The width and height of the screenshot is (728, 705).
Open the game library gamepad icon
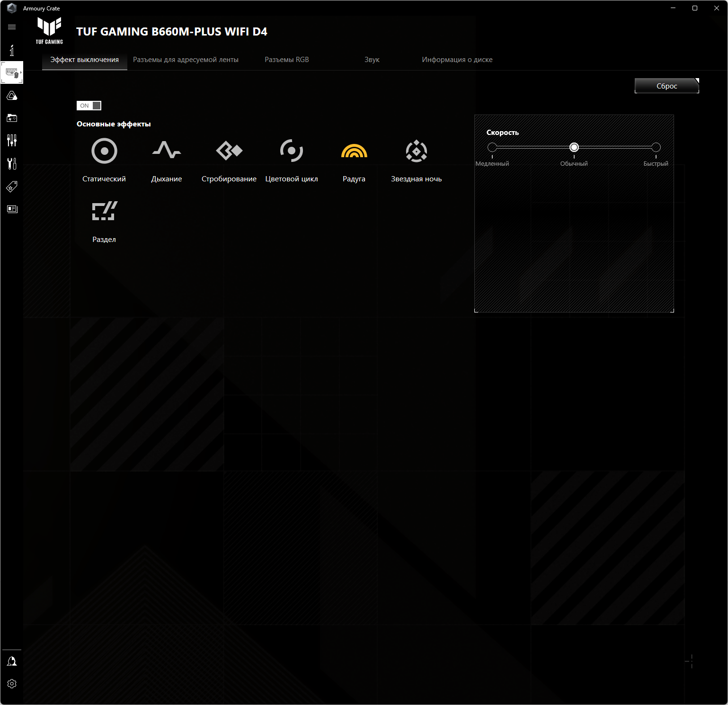tap(12, 118)
